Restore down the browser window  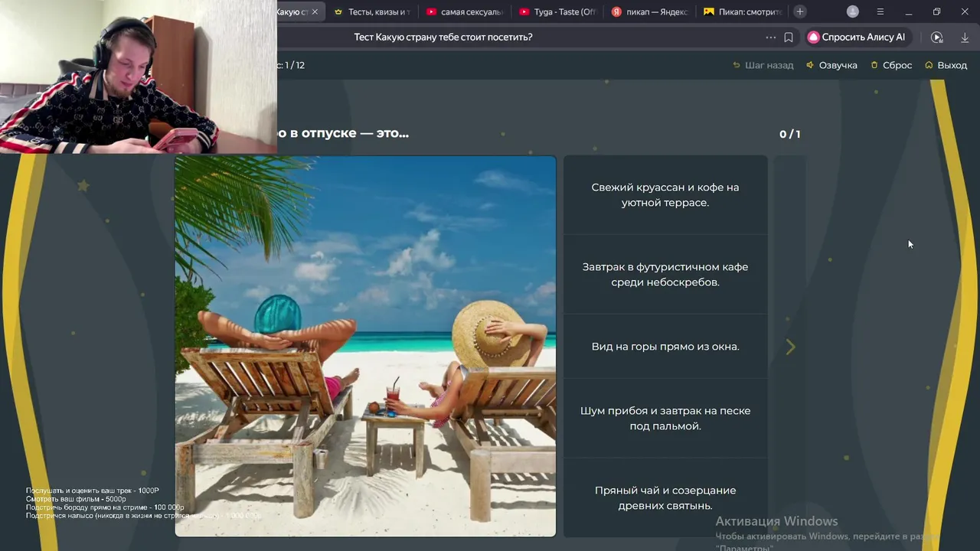(x=936, y=11)
